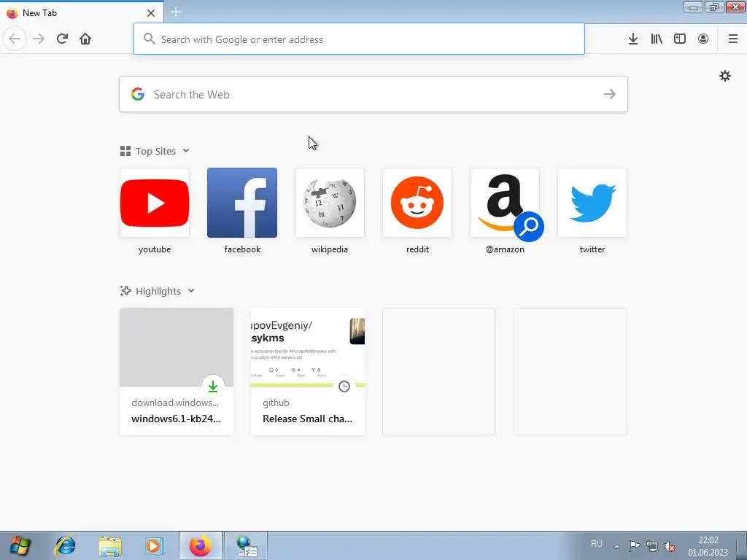Show downloads progress panel
The height and width of the screenshot is (560, 747).
(x=632, y=39)
